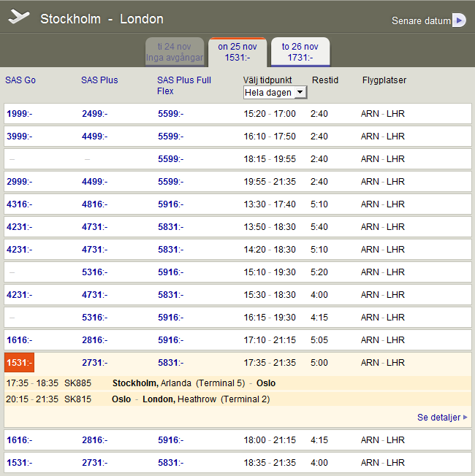Click the SAS Plus Full Flex column header
This screenshot has height=476, width=475.
183,85
